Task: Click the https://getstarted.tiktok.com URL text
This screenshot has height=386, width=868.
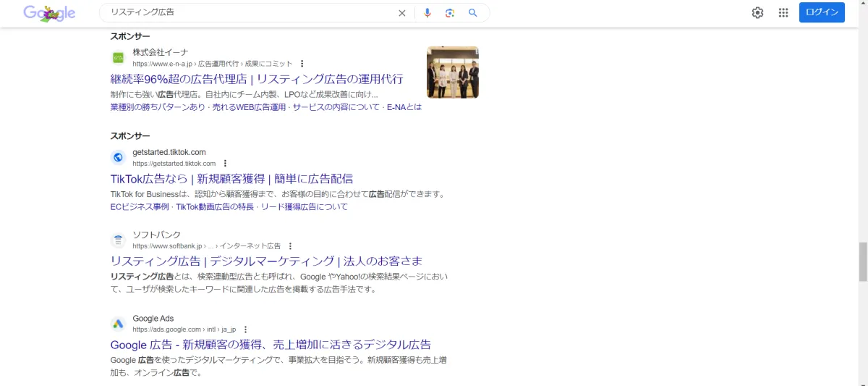Action: [x=174, y=164]
